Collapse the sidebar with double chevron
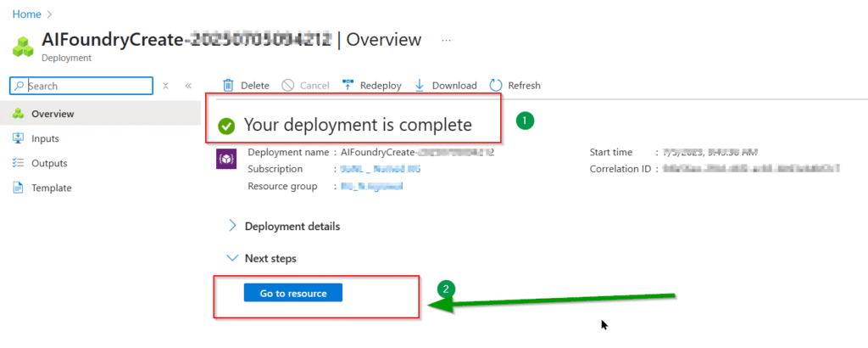The image size is (868, 348). [188, 86]
